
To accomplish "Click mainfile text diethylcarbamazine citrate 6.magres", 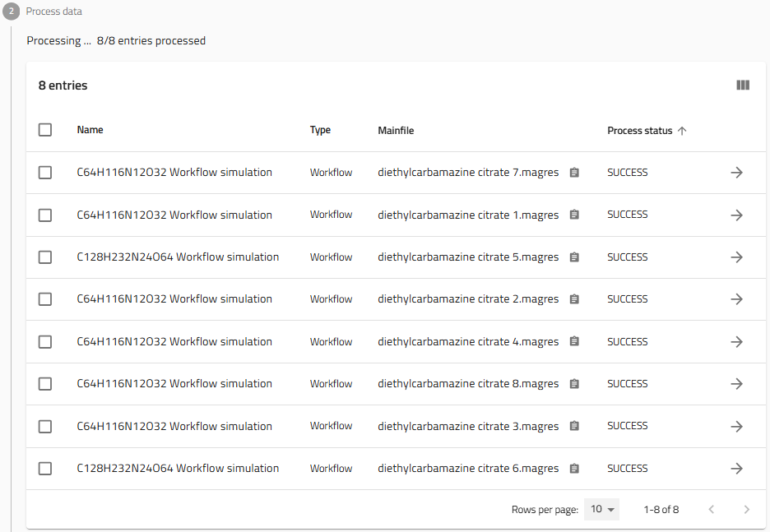I will point(468,469).
